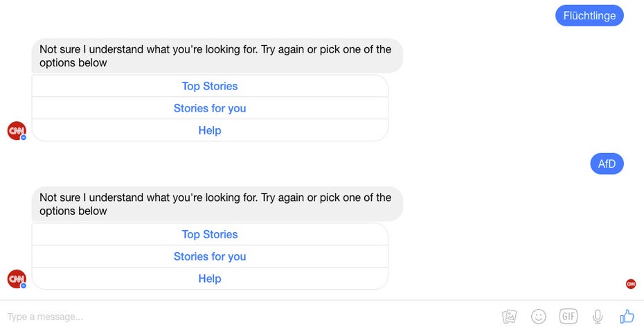Click the second Not sure I understand message
644x334 pixels.
(x=217, y=204)
